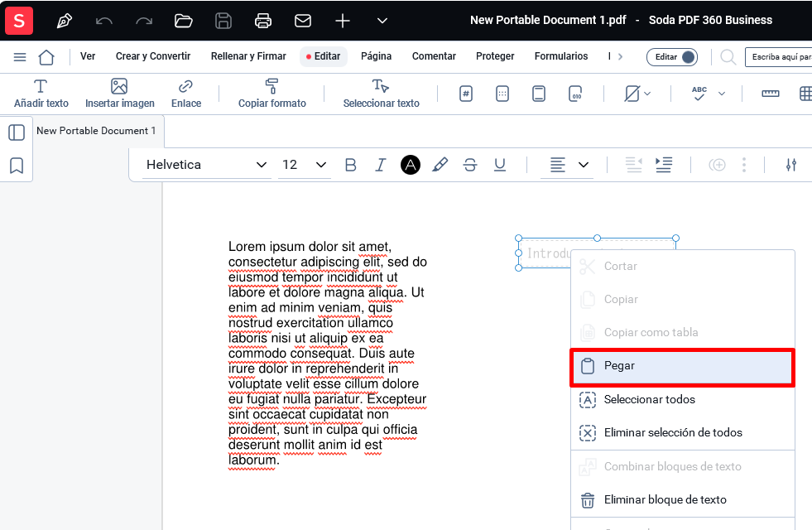The image size is (812, 530).
Task: Choose Eliminar selección de todos
Action: click(x=683, y=432)
